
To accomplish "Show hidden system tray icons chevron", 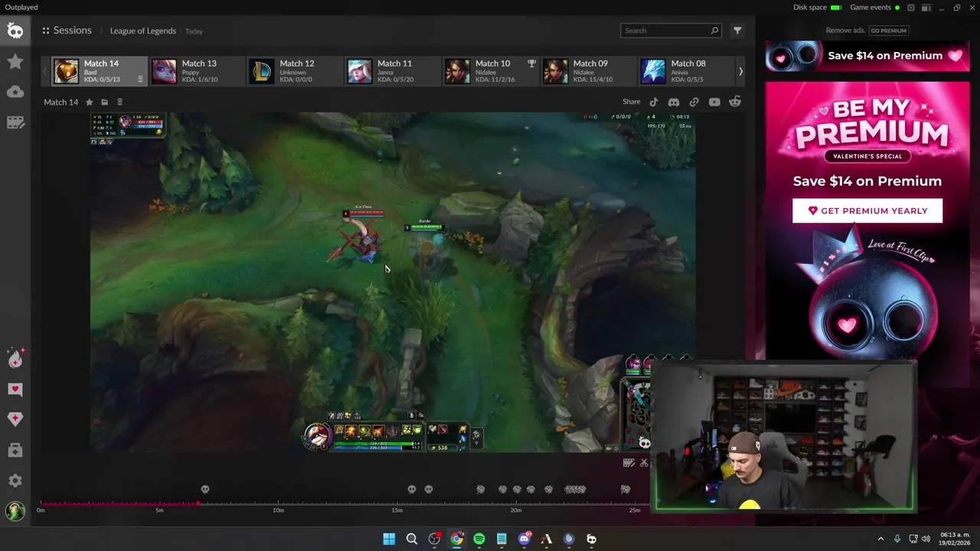I will [x=880, y=539].
